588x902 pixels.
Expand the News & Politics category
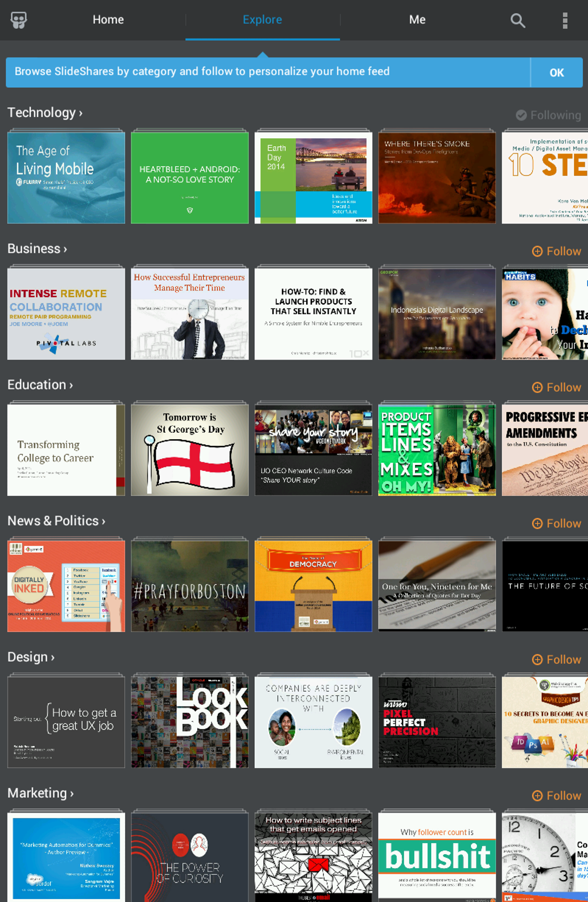click(x=56, y=520)
